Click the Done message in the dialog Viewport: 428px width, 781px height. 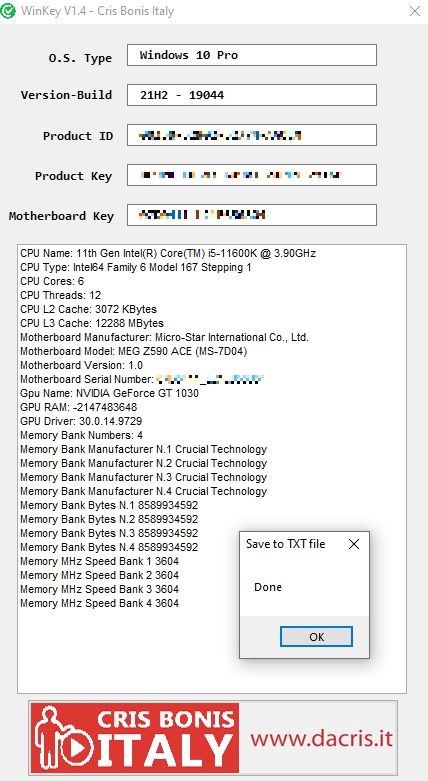pyautogui.click(x=268, y=587)
